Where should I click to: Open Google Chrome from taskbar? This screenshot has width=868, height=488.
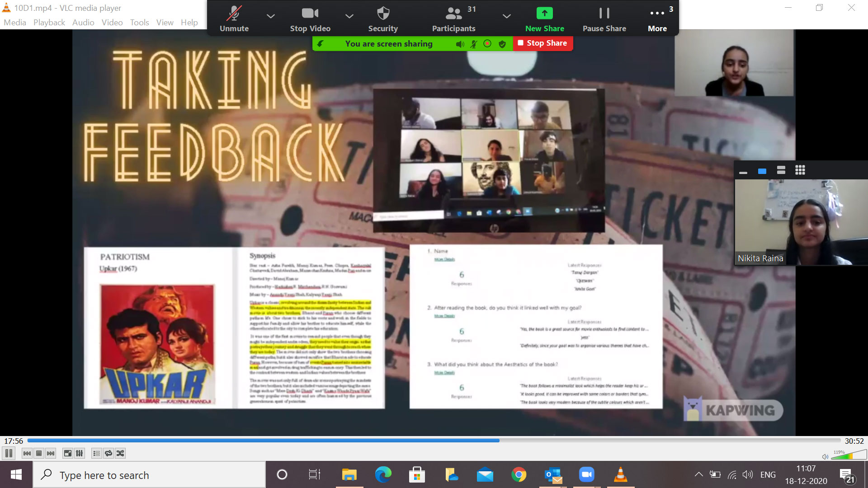coord(519,475)
